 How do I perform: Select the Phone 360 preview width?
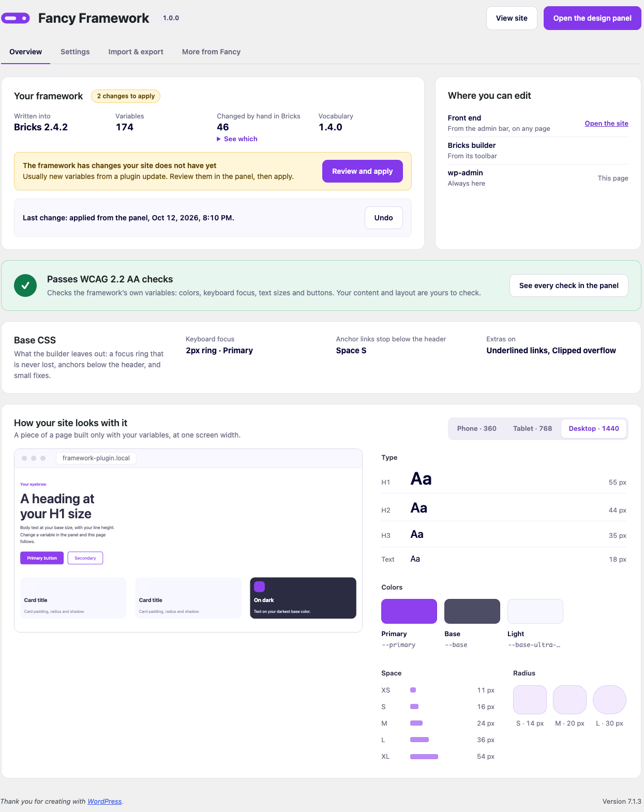click(x=476, y=429)
